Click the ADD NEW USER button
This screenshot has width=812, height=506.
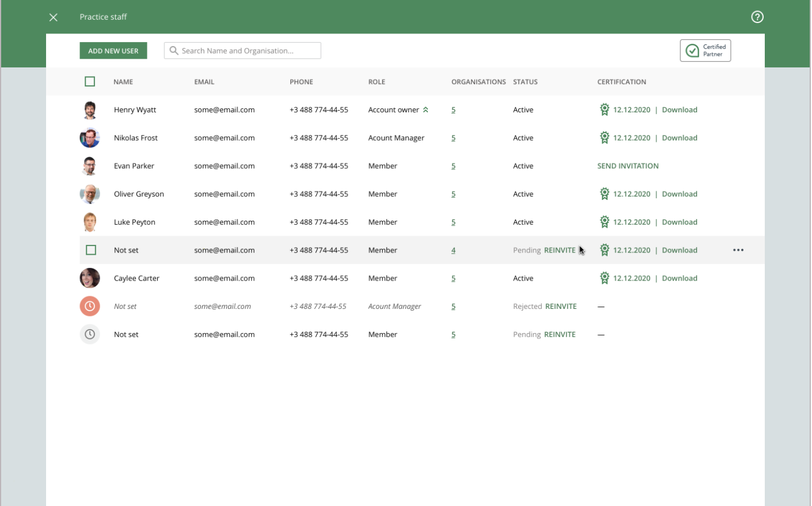click(113, 51)
